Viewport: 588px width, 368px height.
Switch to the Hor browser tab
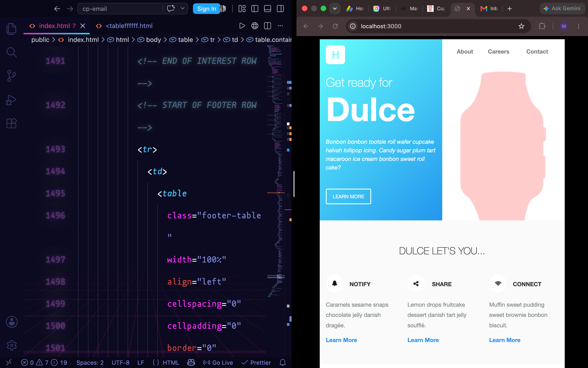point(355,9)
